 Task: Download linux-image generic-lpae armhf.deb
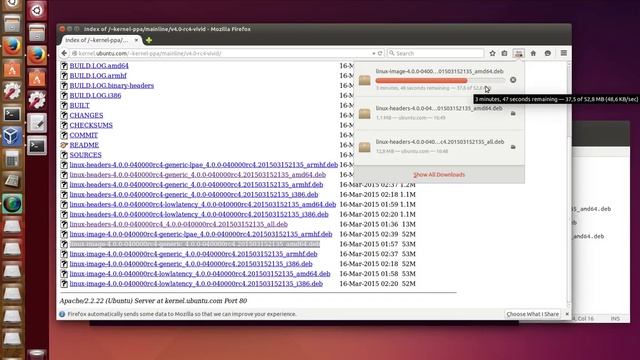201,234
